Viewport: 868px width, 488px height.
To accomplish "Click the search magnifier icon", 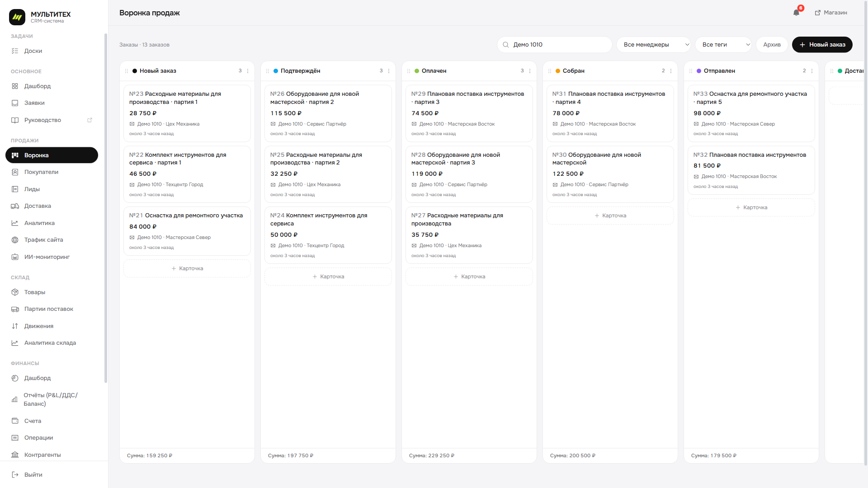I will coord(506,45).
